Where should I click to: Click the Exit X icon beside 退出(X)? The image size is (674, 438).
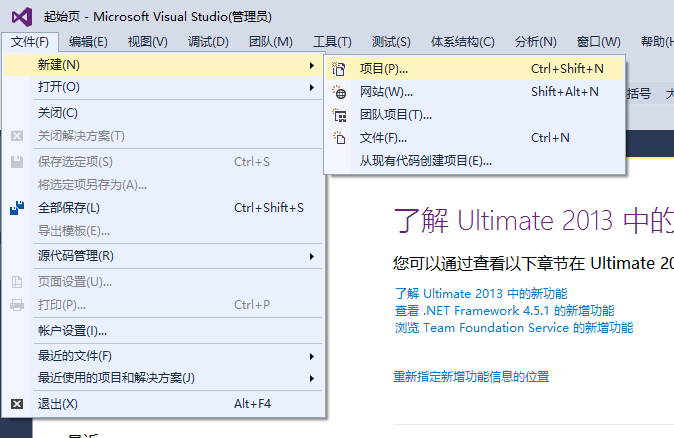17,404
